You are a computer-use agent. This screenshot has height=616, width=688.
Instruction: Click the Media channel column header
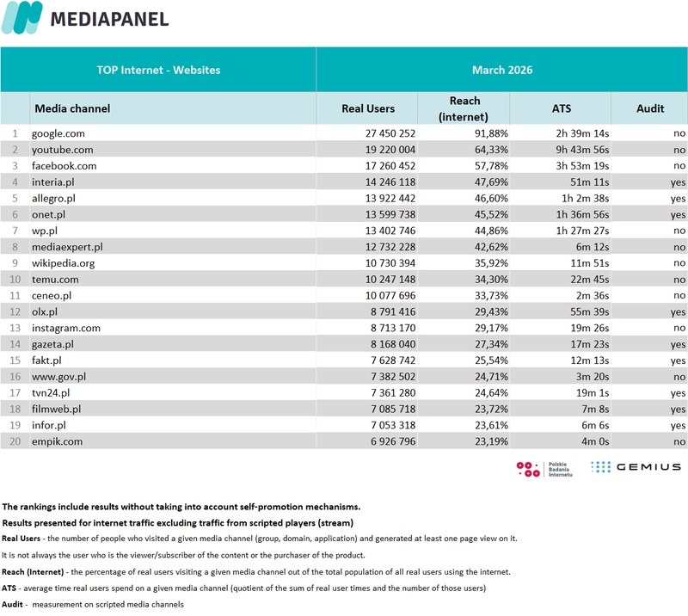point(72,108)
